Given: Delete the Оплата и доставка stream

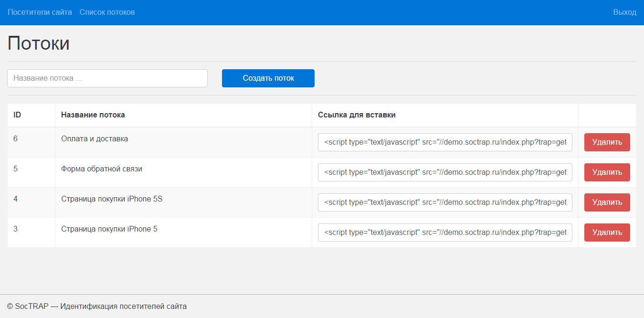Looking at the screenshot, I should click(x=607, y=142).
